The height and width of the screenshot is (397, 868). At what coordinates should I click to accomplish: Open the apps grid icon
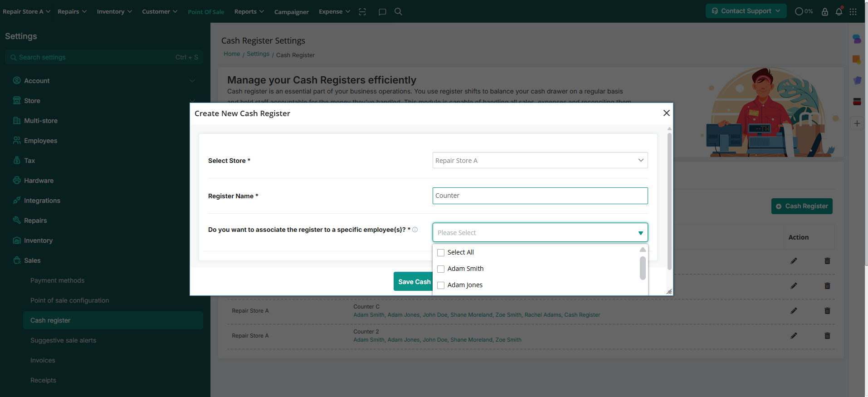pos(853,12)
